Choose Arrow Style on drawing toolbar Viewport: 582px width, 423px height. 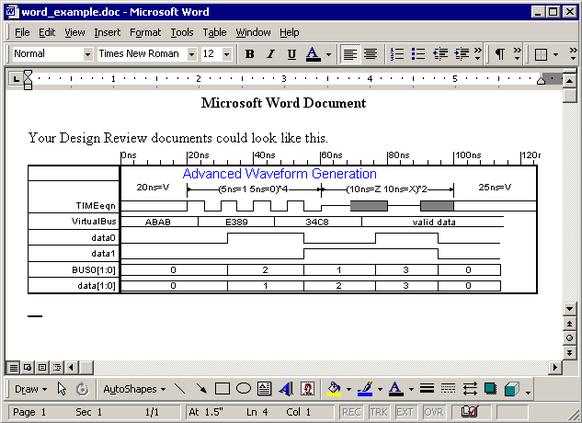[x=470, y=389]
